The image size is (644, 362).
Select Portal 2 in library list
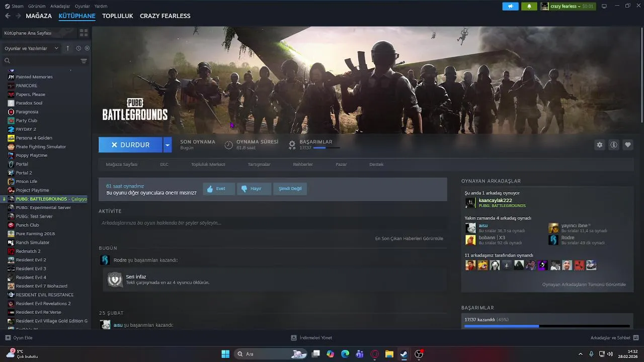[x=24, y=173]
